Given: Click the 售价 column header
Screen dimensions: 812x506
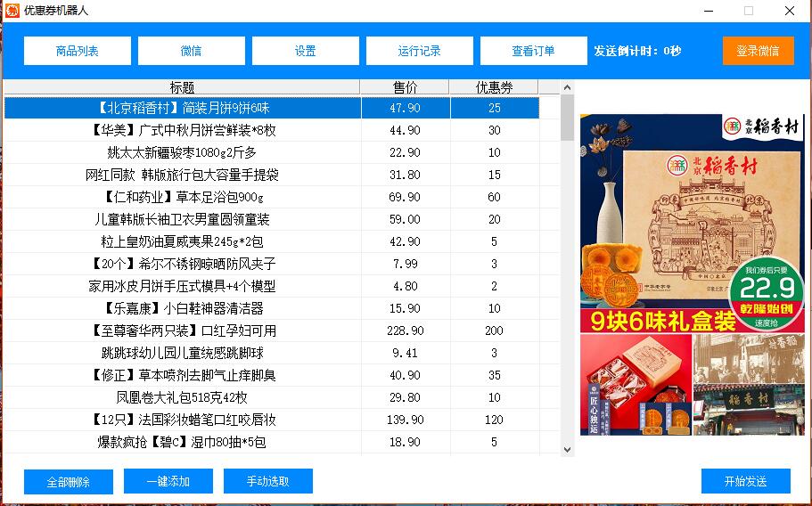Looking at the screenshot, I should point(405,87).
